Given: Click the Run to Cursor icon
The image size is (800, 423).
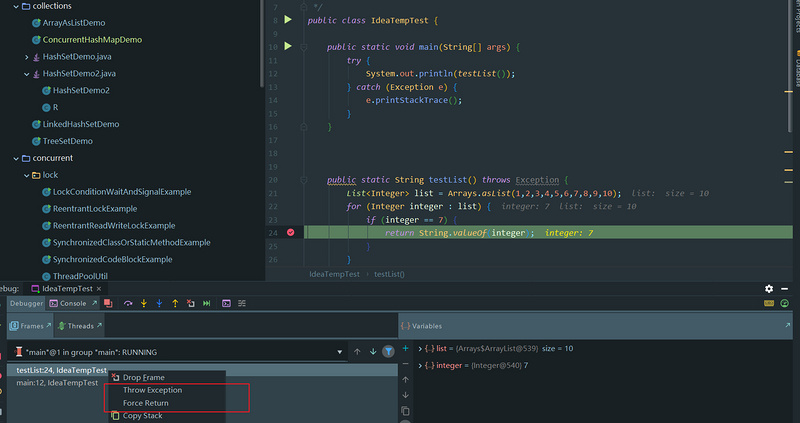Looking at the screenshot, I should click(206, 303).
